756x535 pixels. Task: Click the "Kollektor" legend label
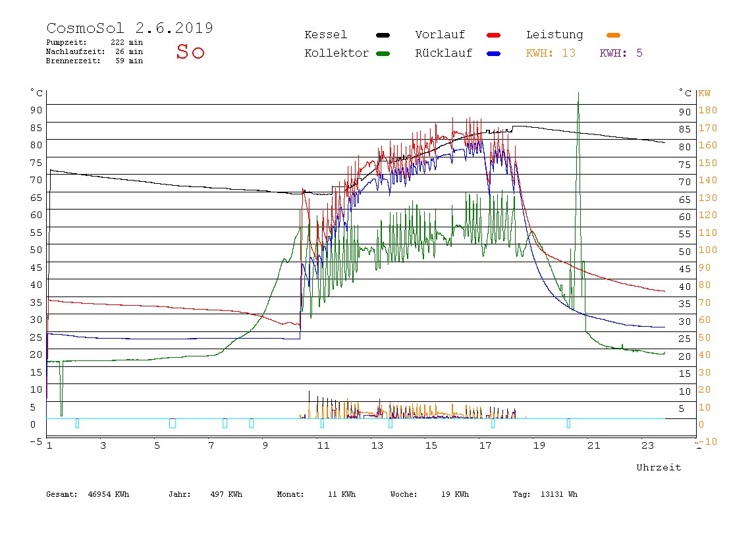coord(337,53)
